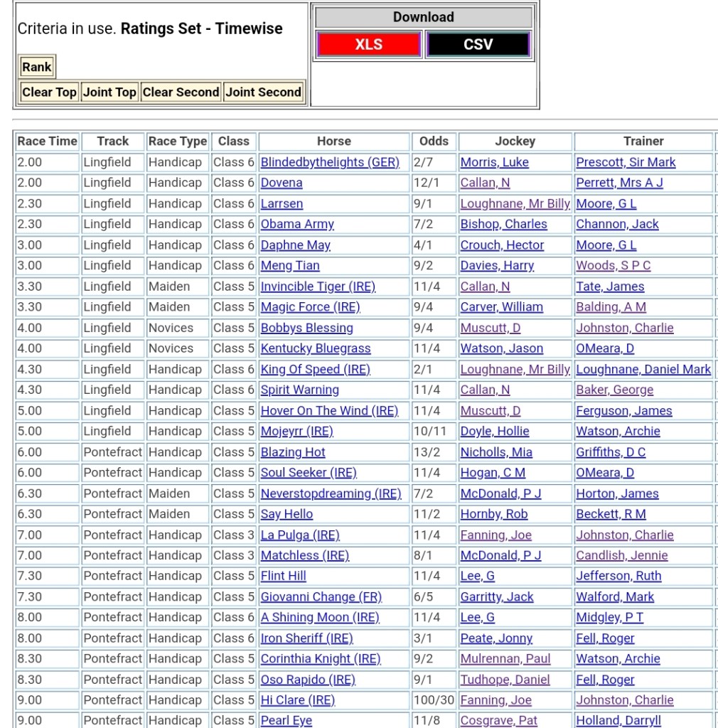
Task: Open jockey Morris, Luke link
Action: [x=494, y=162]
